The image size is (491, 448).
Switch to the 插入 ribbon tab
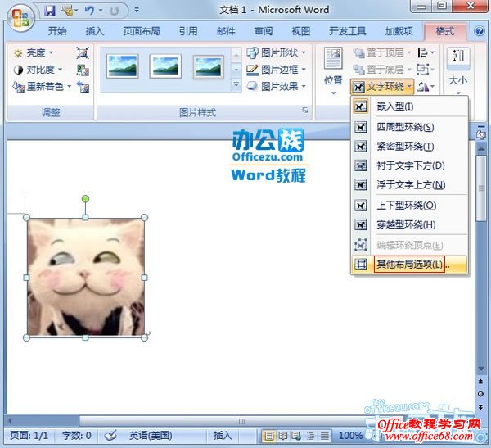95,31
